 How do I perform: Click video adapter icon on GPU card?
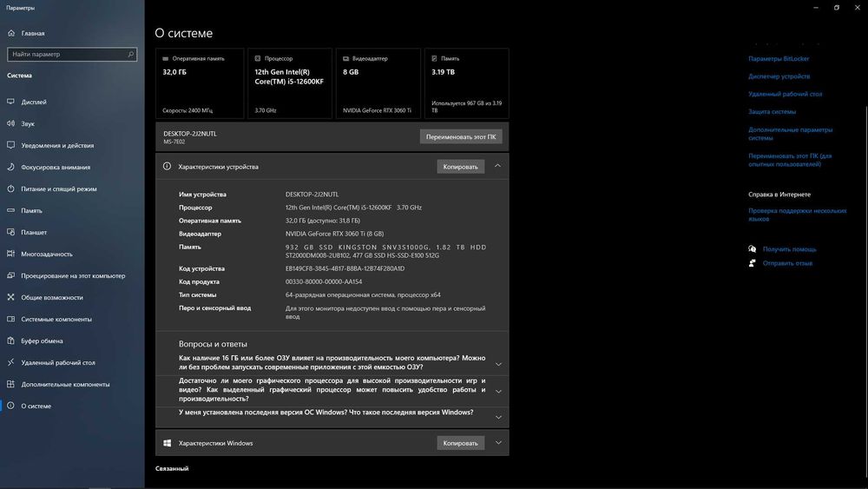point(346,58)
